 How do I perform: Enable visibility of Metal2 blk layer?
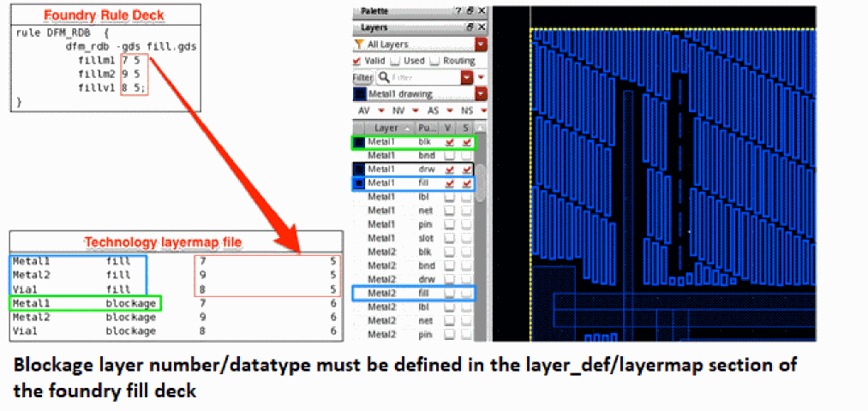[x=450, y=252]
